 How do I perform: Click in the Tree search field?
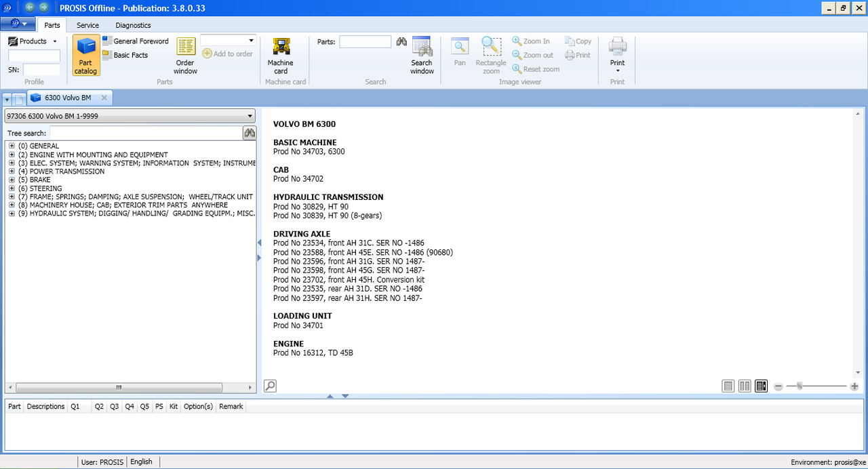coord(146,133)
